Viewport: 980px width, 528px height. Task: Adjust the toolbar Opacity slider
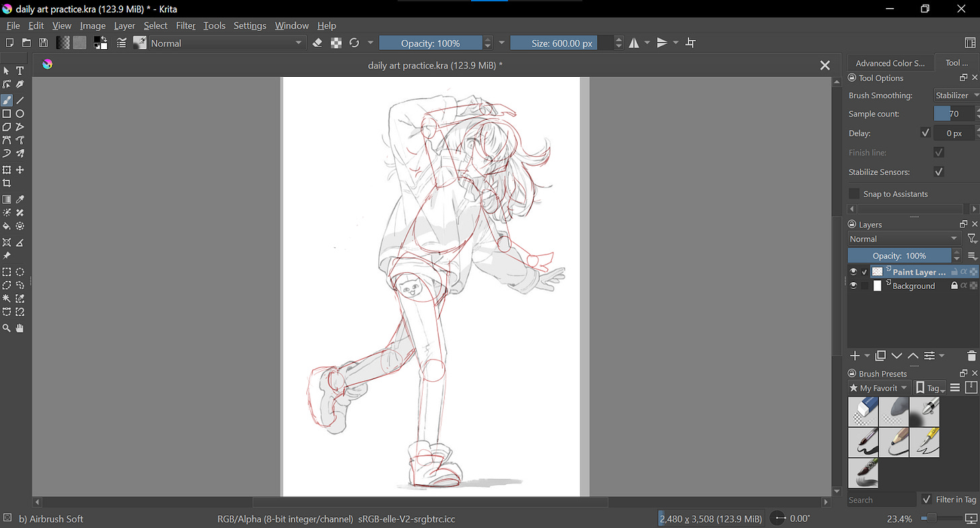[430, 43]
